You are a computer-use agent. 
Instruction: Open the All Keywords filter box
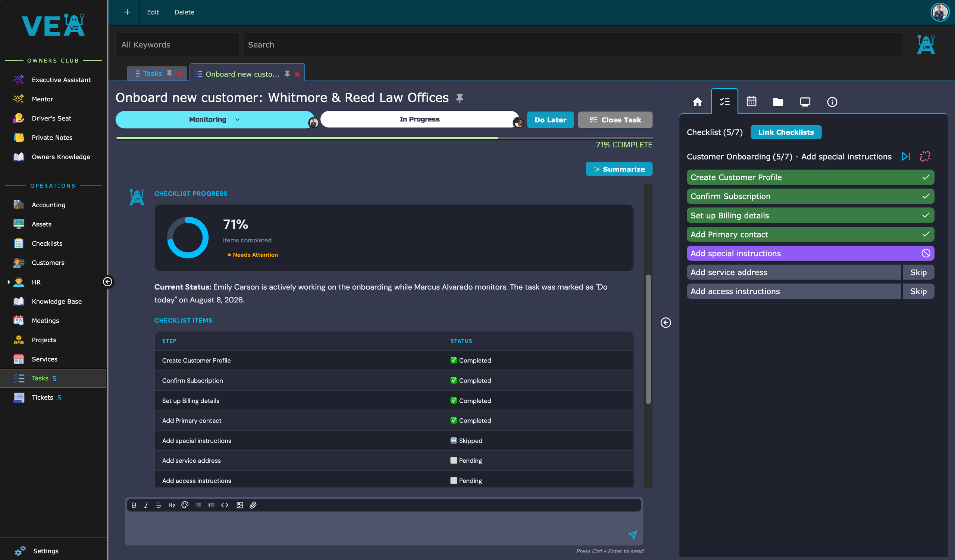tap(177, 45)
